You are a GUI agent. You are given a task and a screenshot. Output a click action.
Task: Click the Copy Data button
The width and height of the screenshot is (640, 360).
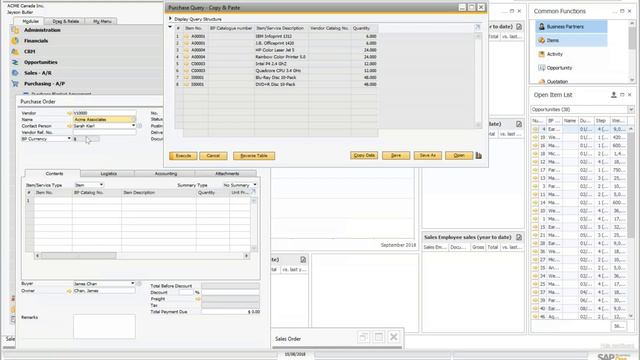[x=364, y=156]
